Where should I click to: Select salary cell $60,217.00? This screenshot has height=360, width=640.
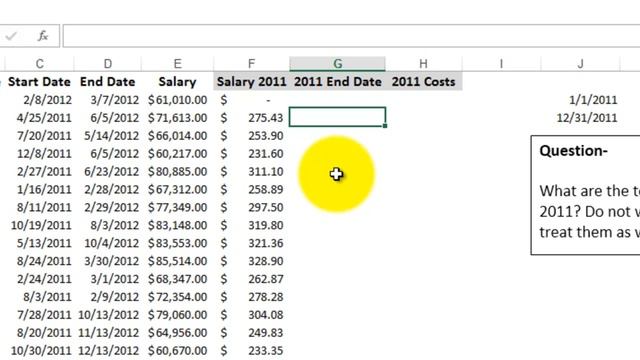177,153
